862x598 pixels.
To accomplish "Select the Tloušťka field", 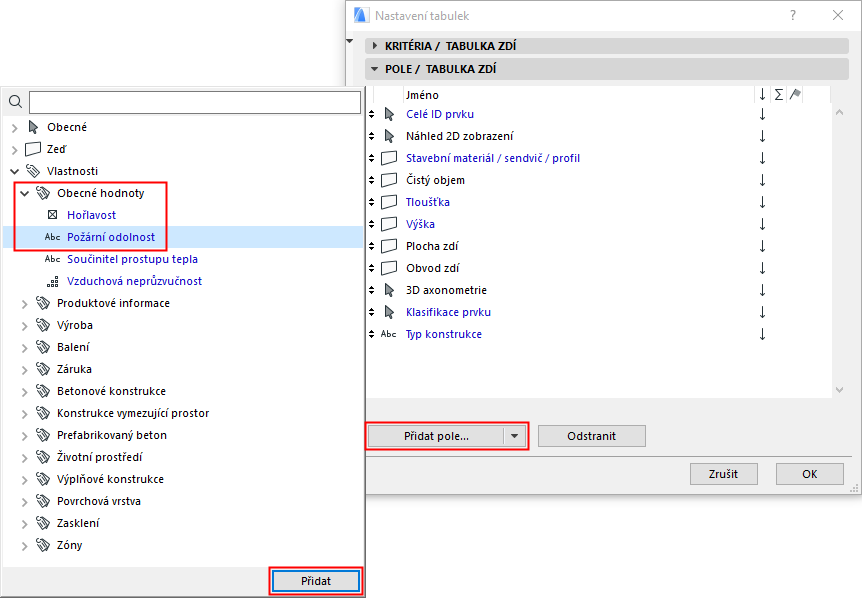I will click(428, 202).
